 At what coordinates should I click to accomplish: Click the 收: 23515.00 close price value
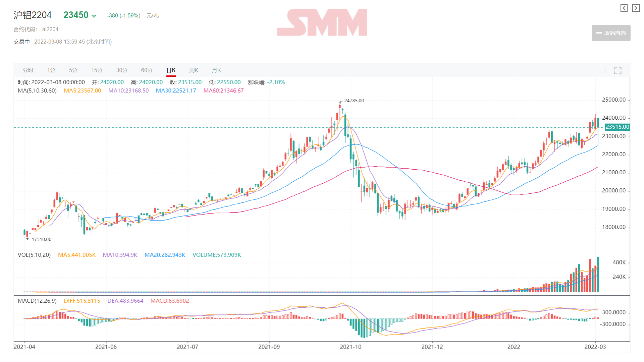pos(186,82)
